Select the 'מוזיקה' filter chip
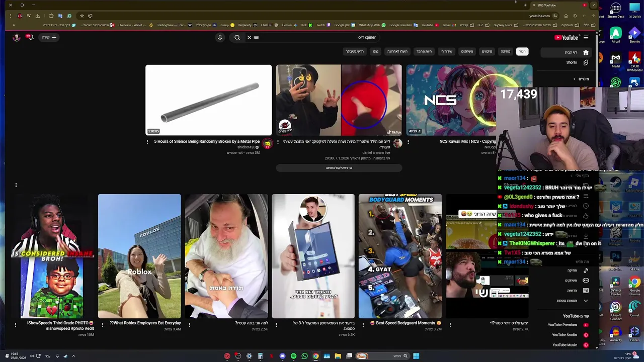 [505, 51]
